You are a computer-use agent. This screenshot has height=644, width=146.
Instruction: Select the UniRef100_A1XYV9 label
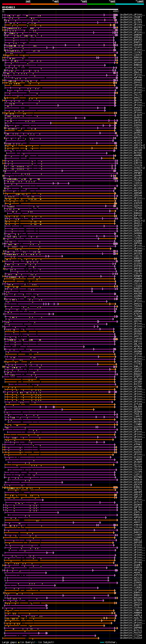pos(131,68)
